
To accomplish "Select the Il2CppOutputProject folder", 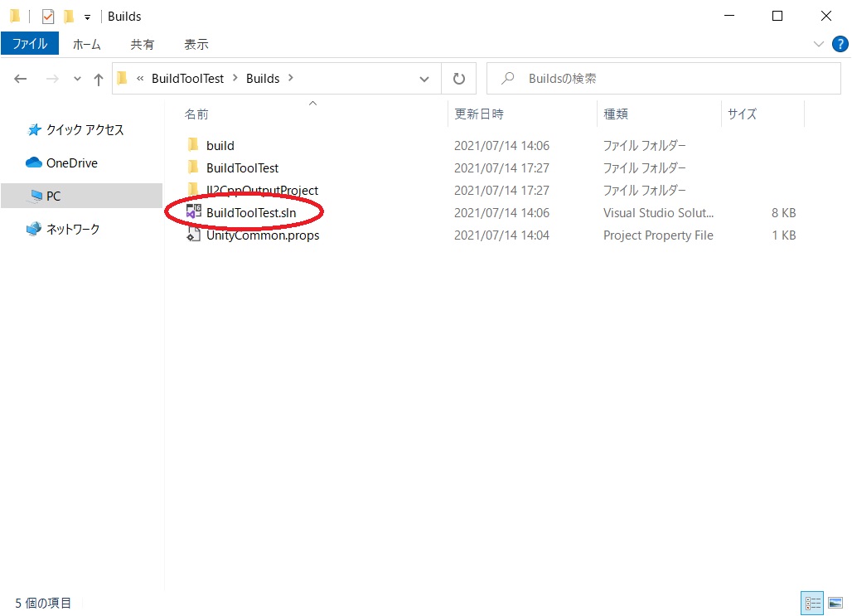I will tap(262, 191).
